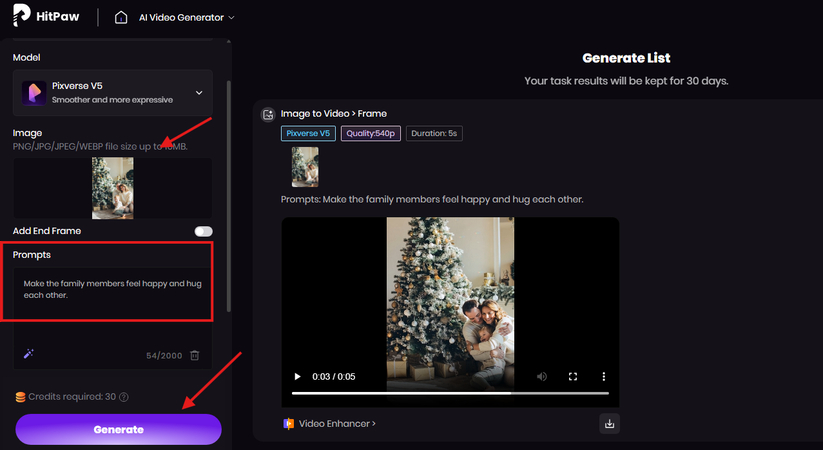Open the home icon in header
Screen dimensions: 823x450
[x=121, y=17]
